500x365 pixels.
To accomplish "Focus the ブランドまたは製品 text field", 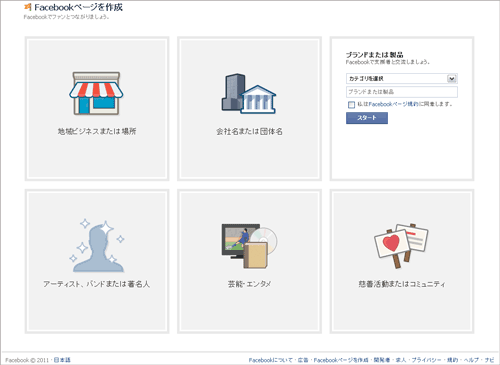I will pyautogui.click(x=402, y=92).
